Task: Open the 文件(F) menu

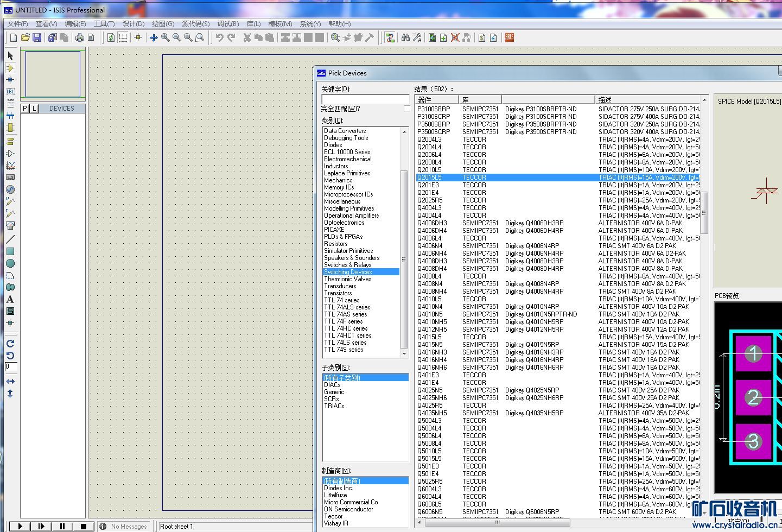Action: tap(17, 24)
